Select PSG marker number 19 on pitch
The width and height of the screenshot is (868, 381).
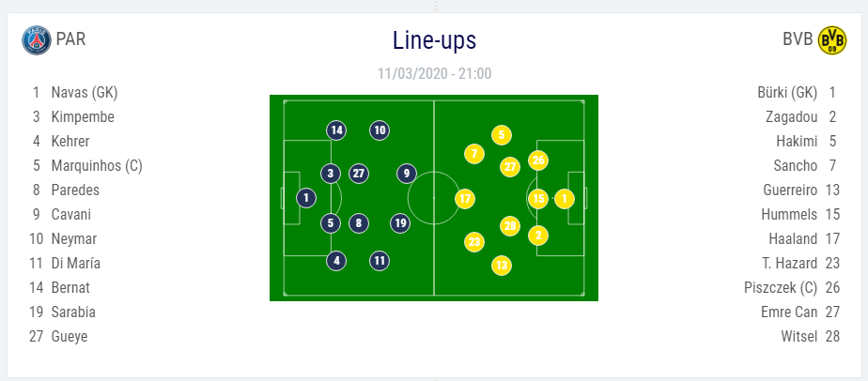(400, 223)
